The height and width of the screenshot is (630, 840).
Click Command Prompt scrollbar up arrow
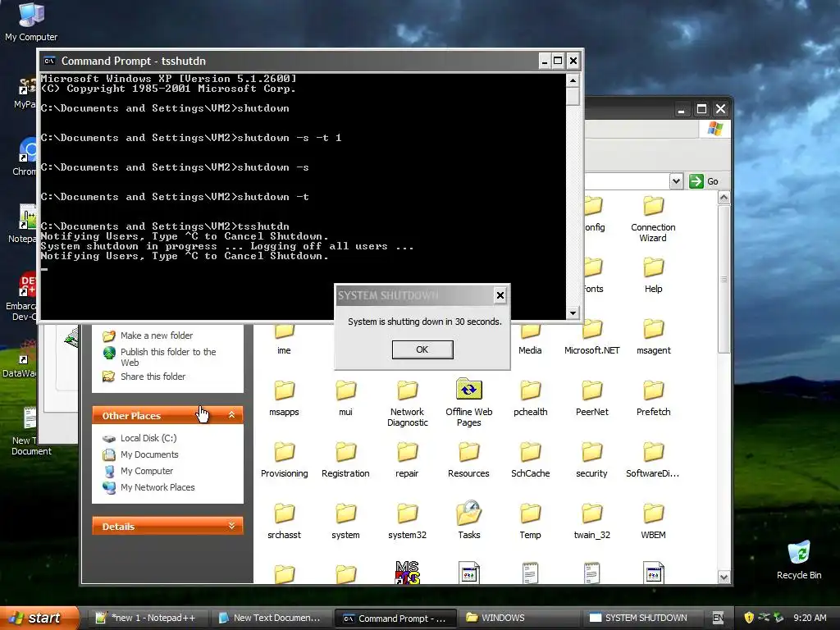tap(573, 80)
